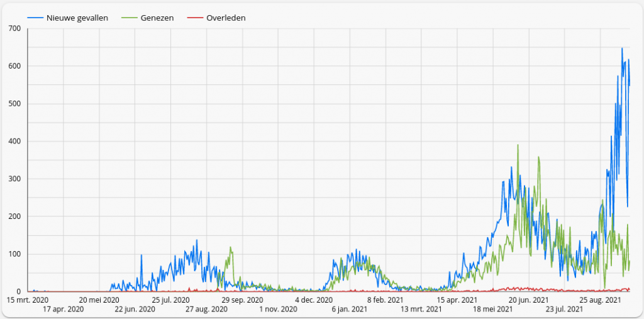
Task: Click the 17 apr. 2020 date label
Action: click(x=63, y=309)
